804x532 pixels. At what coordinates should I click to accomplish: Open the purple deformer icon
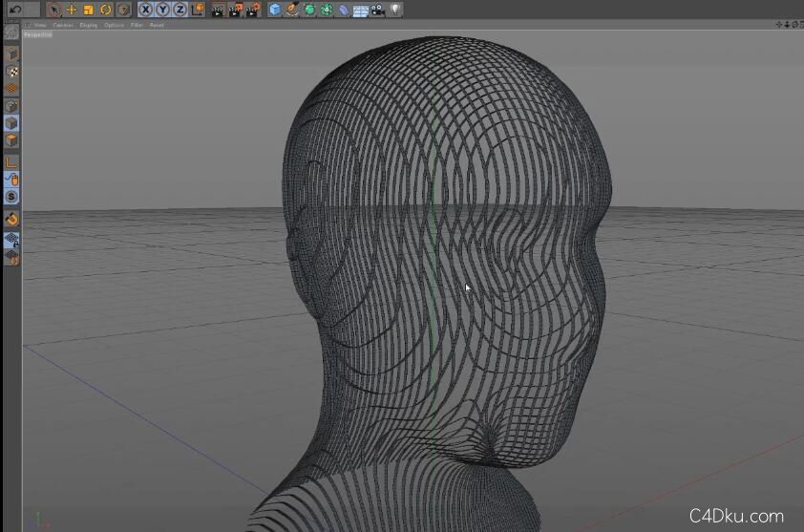pos(344,10)
